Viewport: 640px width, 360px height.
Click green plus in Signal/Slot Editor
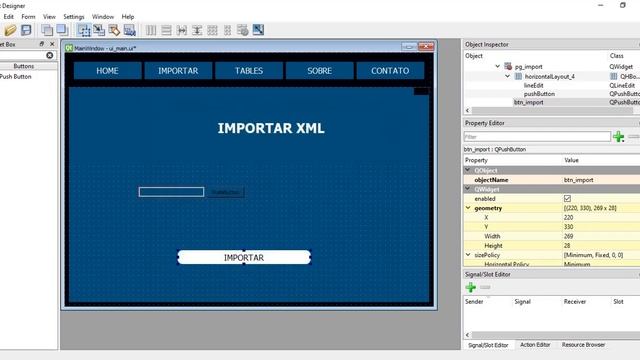tap(471, 287)
